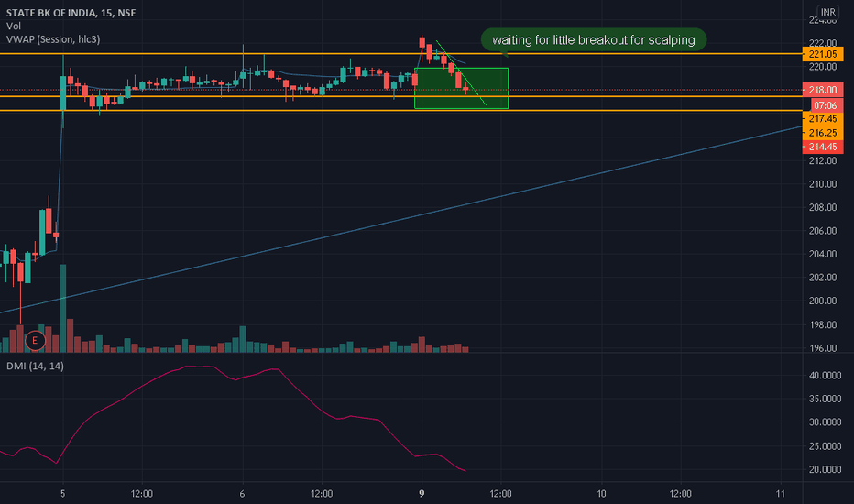Click the 214.45 red price label
854x504 pixels.
pyautogui.click(x=823, y=148)
